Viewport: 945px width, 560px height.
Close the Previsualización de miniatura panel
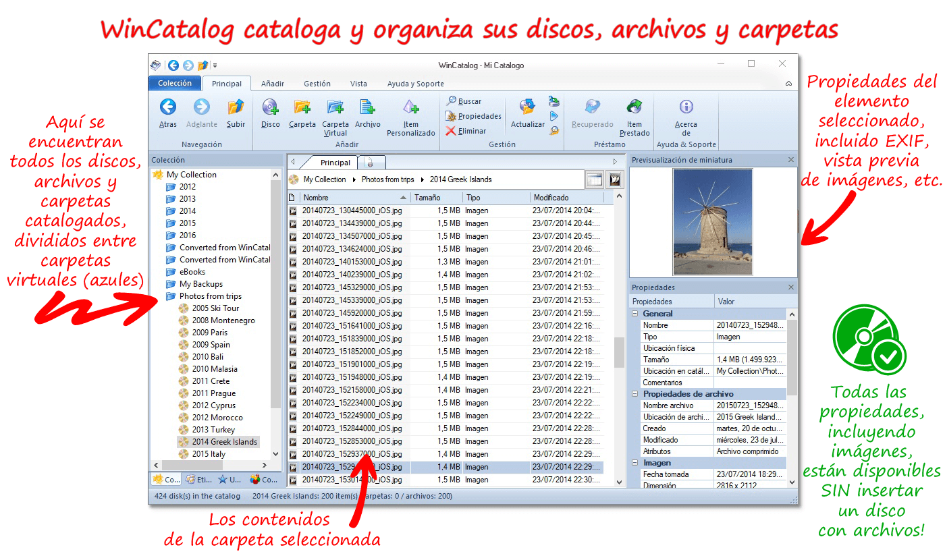pyautogui.click(x=791, y=160)
